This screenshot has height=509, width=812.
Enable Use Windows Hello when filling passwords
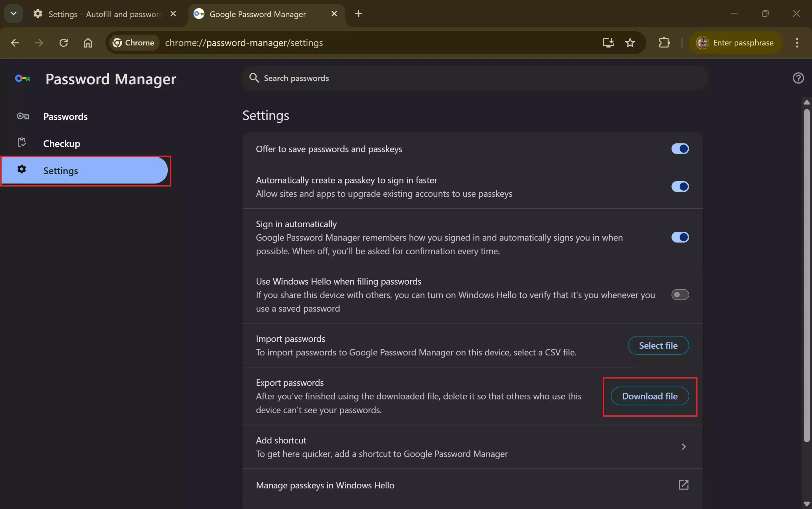680,294
